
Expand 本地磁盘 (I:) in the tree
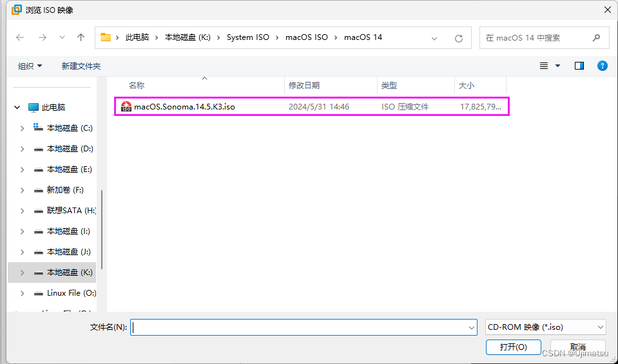[22, 231]
